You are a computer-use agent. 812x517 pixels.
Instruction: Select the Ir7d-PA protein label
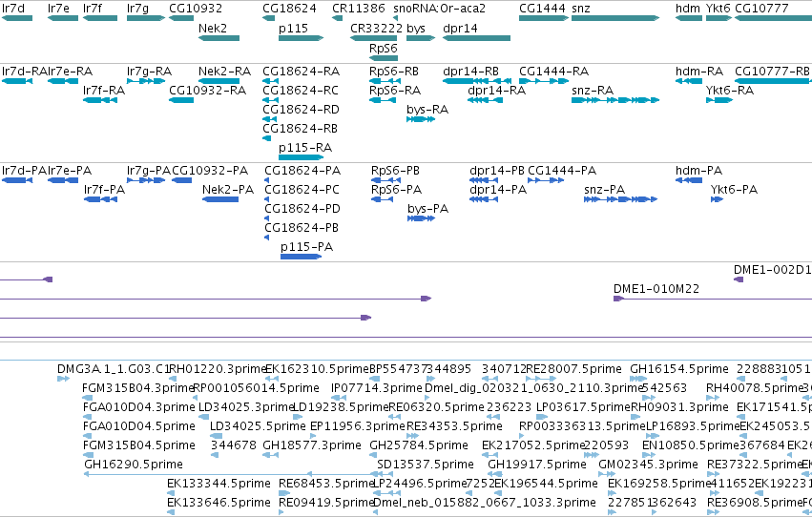[24, 170]
